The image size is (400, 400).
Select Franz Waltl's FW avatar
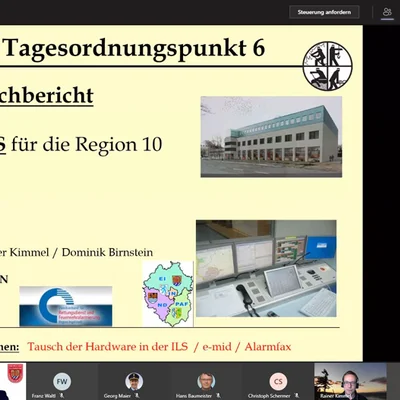pos(62,382)
